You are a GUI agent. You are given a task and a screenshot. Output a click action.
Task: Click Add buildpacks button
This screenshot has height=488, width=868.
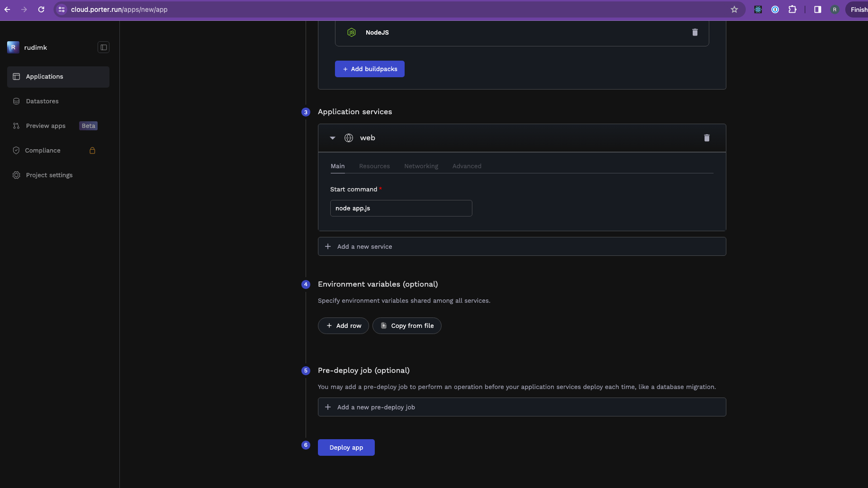click(x=370, y=69)
